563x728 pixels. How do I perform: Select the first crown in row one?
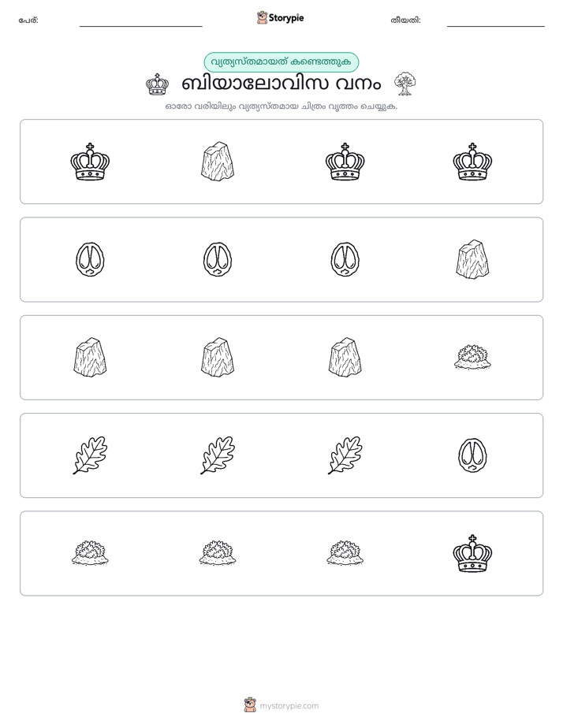(90, 162)
